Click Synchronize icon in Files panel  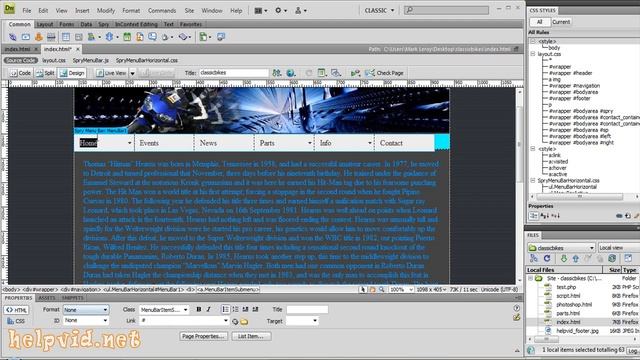pos(612,258)
